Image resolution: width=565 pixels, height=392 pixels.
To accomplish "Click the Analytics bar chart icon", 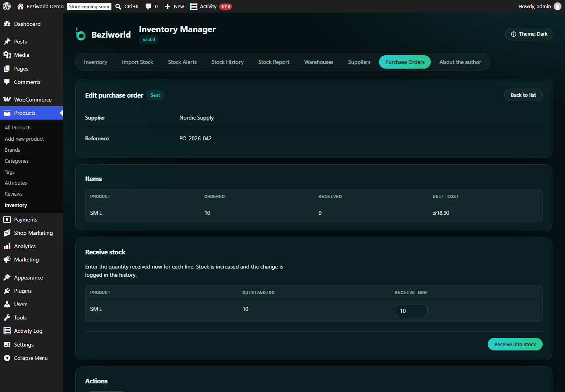I will [7, 246].
